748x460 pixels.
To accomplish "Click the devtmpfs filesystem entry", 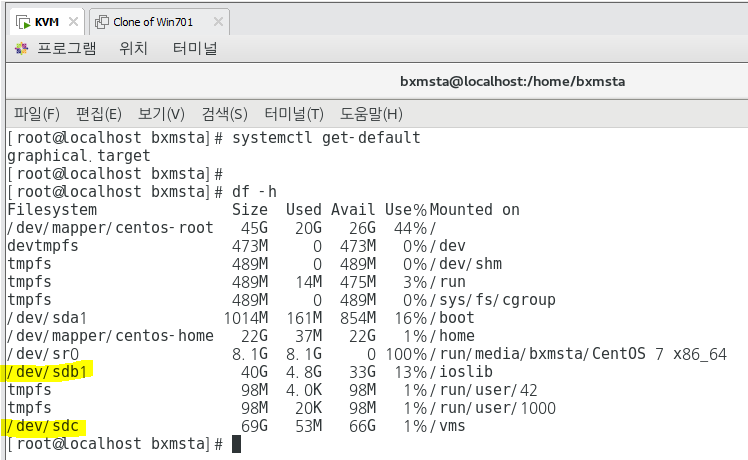I will point(43,246).
